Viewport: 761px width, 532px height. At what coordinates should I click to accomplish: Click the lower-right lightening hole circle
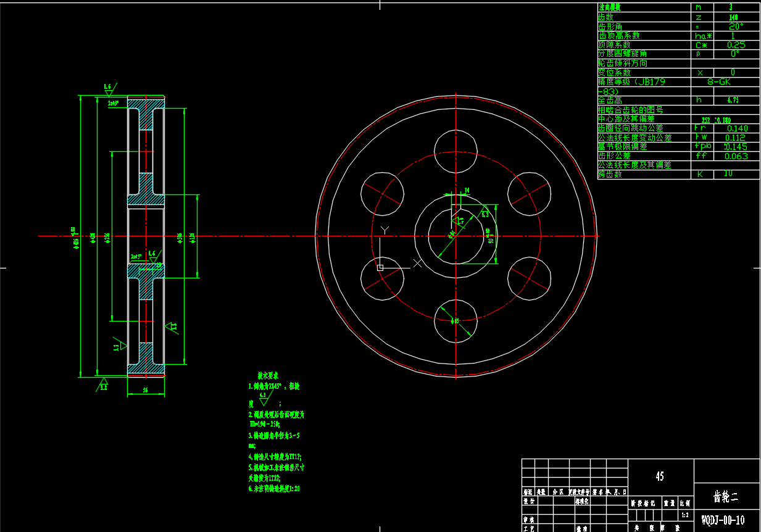tap(529, 278)
